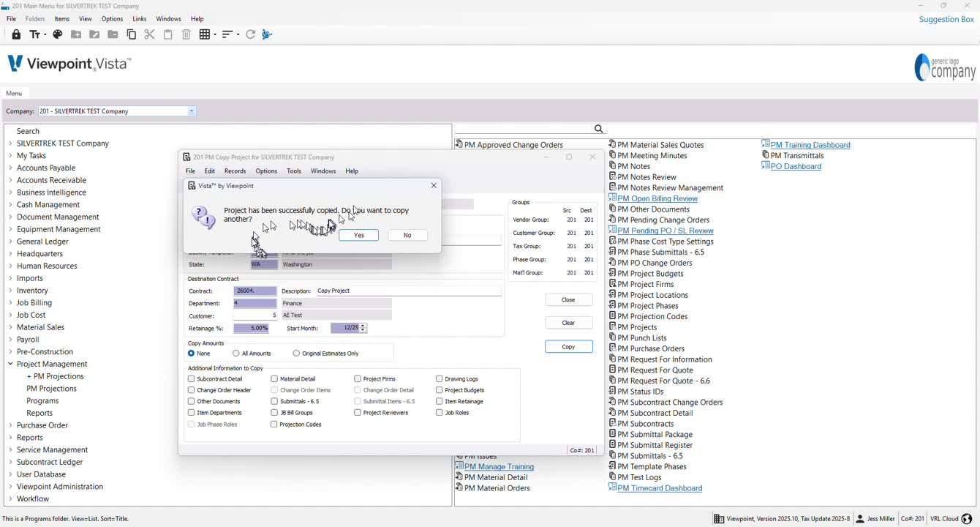Click the edit folder icon
This screenshot has width=980, height=527.
click(94, 34)
